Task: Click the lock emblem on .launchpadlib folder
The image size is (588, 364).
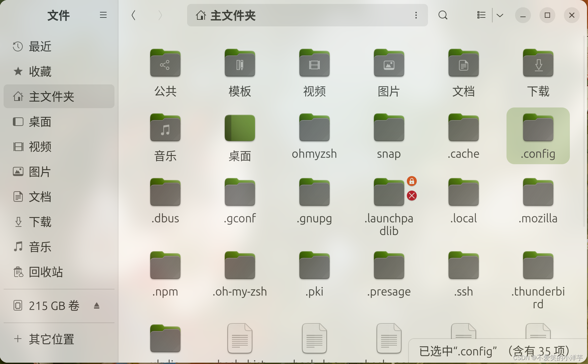Action: coord(411,181)
